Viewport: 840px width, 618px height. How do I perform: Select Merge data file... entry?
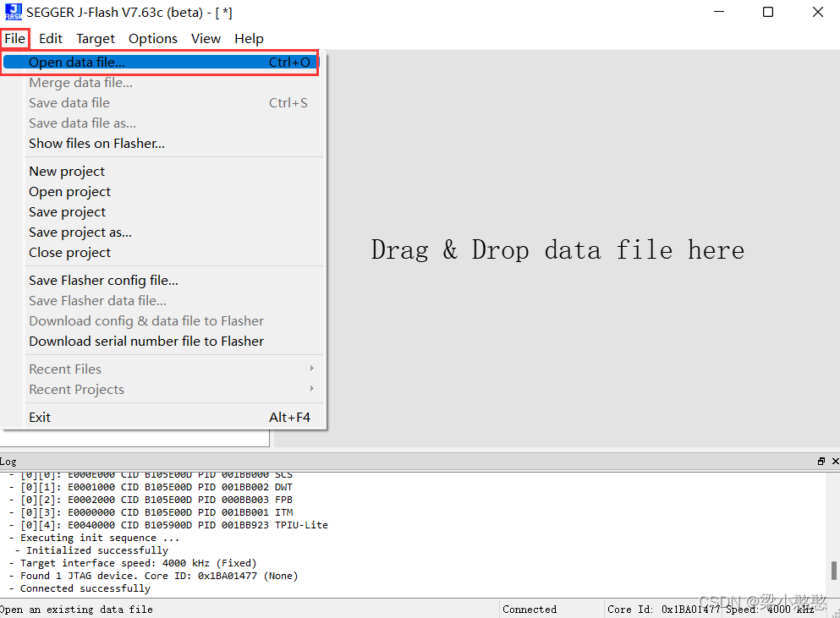coord(163,83)
